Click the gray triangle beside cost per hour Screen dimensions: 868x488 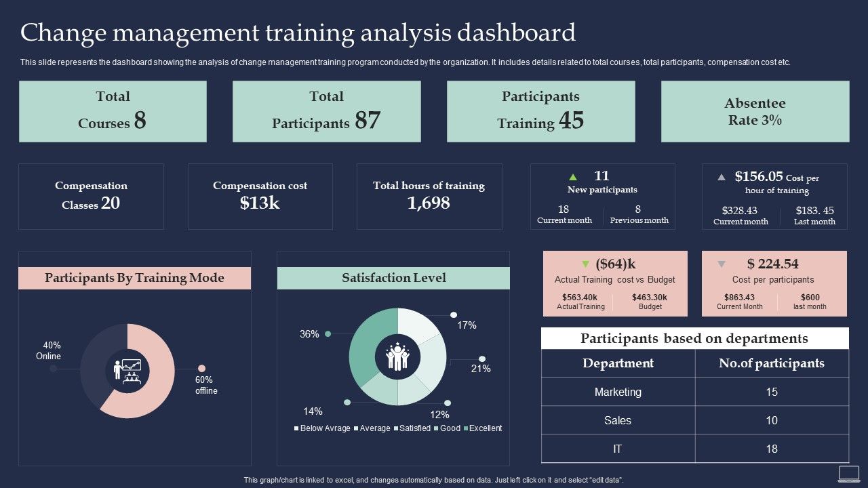(722, 177)
